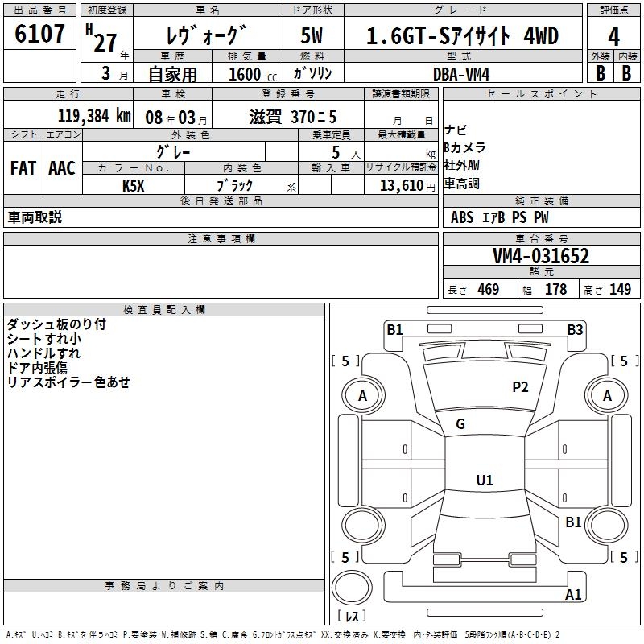Click the sales point ナビ

pos(456,130)
